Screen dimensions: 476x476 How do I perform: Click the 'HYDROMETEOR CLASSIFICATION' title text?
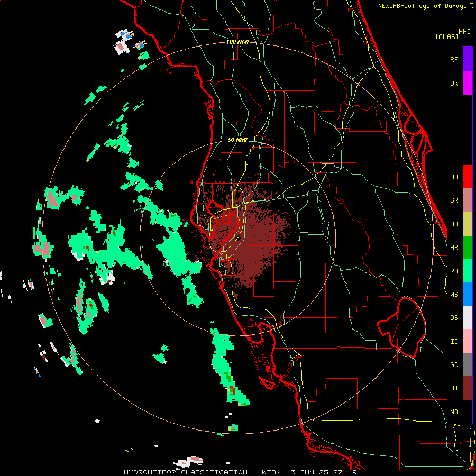[186, 472]
